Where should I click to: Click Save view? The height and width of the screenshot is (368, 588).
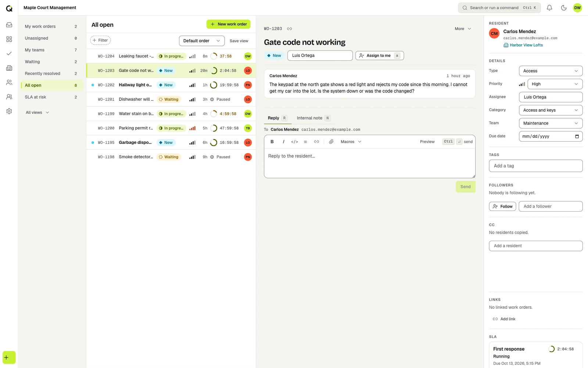tap(239, 41)
